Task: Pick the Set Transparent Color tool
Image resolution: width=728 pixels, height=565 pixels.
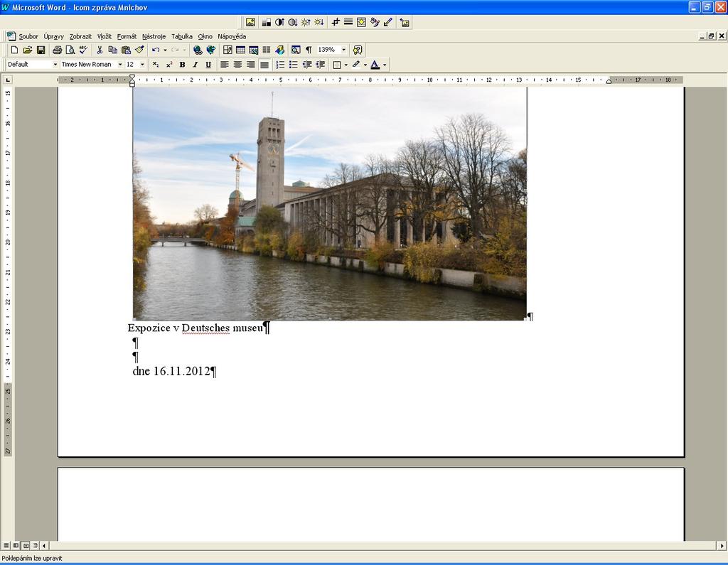Action: point(387,22)
